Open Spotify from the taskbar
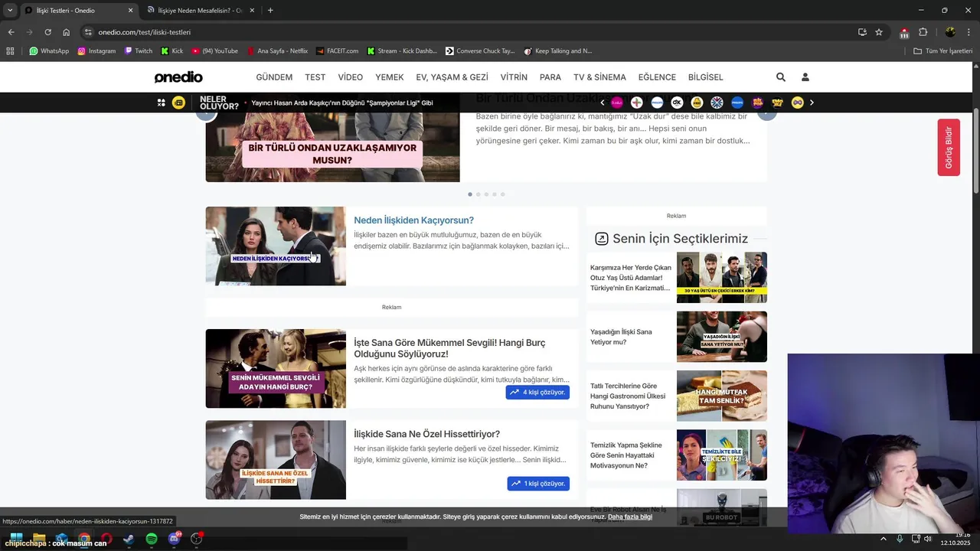The image size is (980, 551). pos(152,539)
